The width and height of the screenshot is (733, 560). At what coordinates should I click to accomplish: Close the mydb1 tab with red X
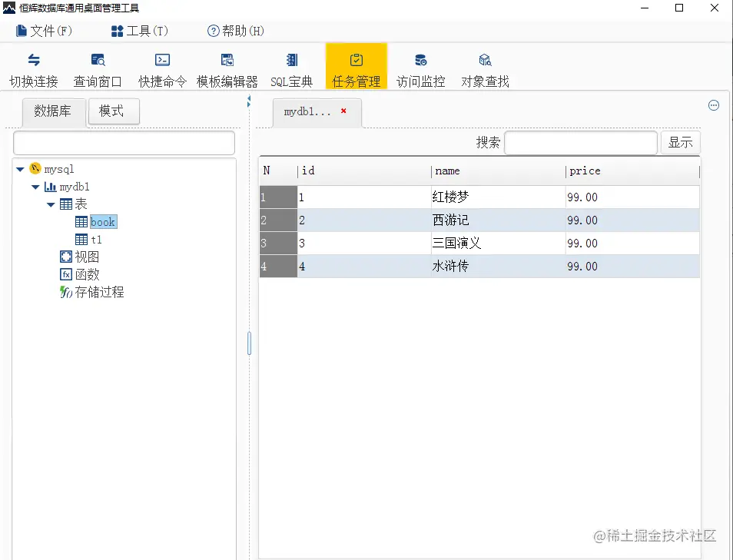coord(343,111)
